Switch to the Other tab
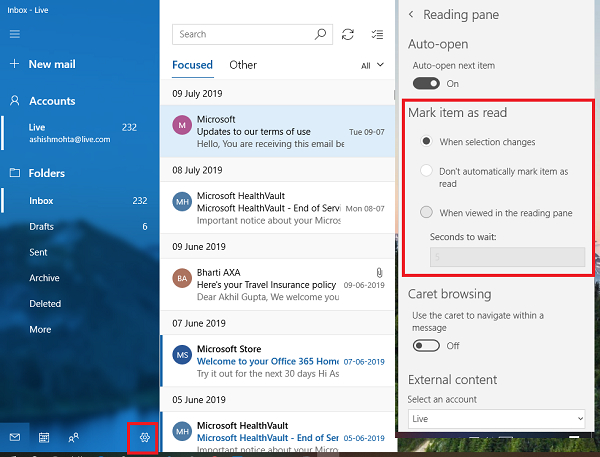 tap(243, 65)
